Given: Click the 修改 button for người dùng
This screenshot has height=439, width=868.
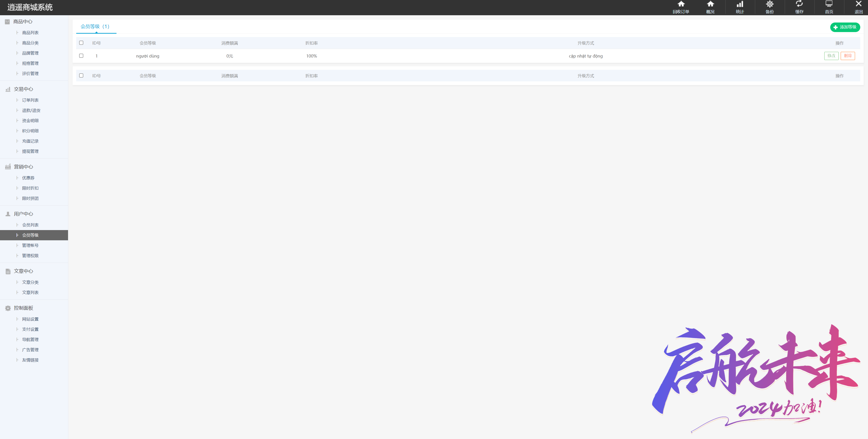Looking at the screenshot, I should [x=831, y=56].
